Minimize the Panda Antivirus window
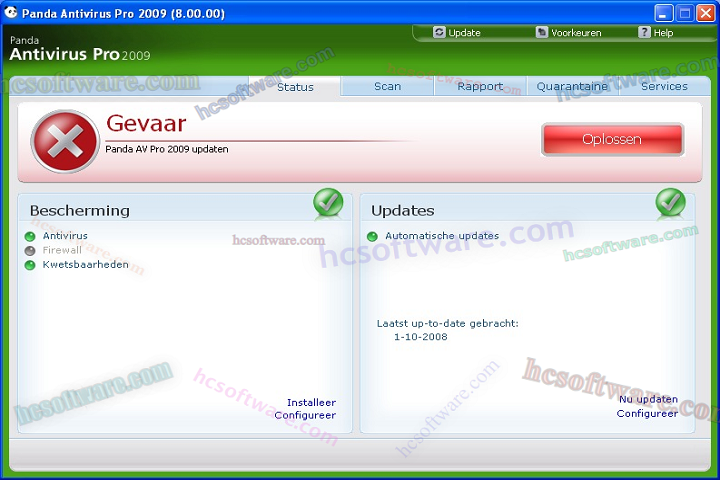720x480 pixels. point(663,13)
